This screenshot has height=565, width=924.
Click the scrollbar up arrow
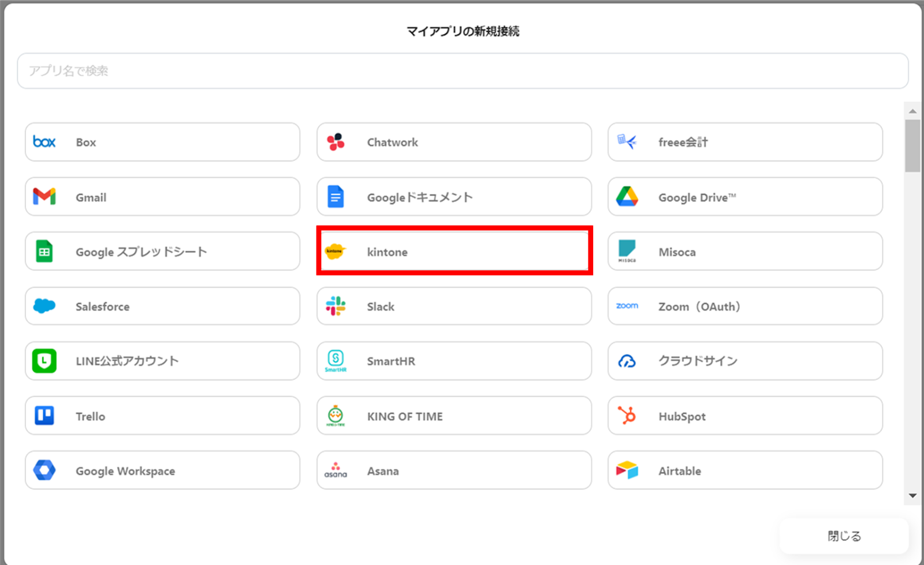coord(912,111)
